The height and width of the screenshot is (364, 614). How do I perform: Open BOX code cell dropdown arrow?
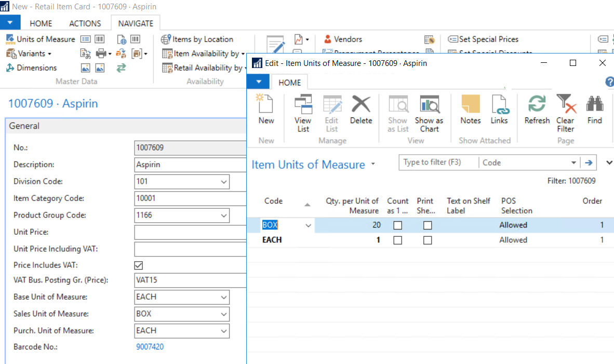308,225
